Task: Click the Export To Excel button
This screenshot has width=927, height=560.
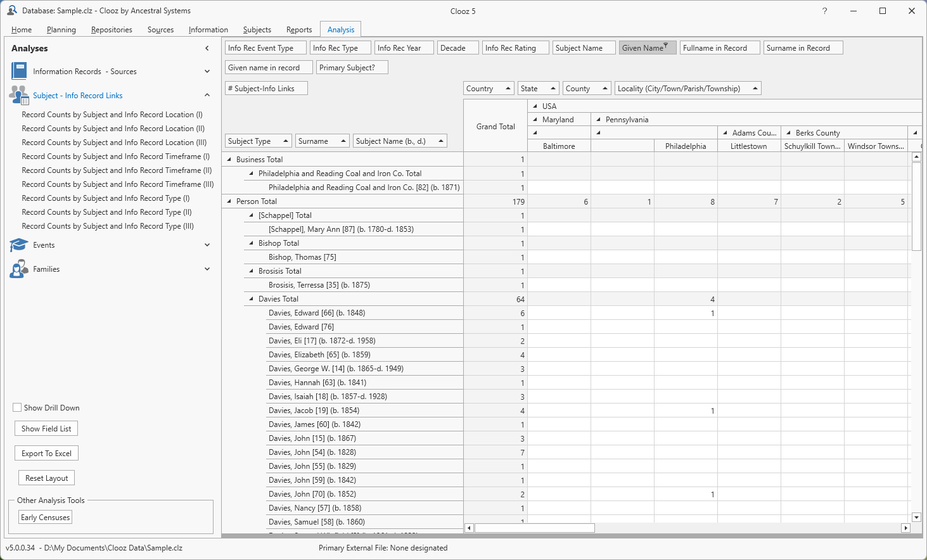Action: (x=46, y=454)
